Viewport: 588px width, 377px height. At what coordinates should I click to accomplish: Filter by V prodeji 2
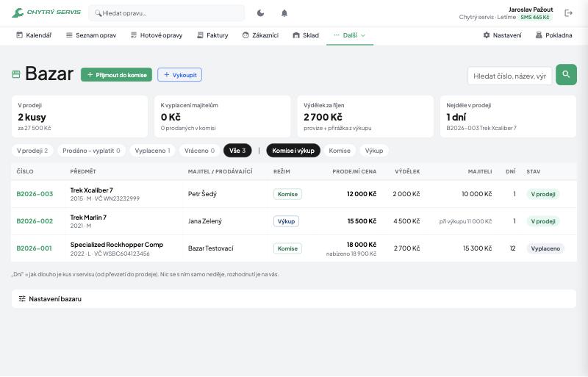pyautogui.click(x=32, y=151)
